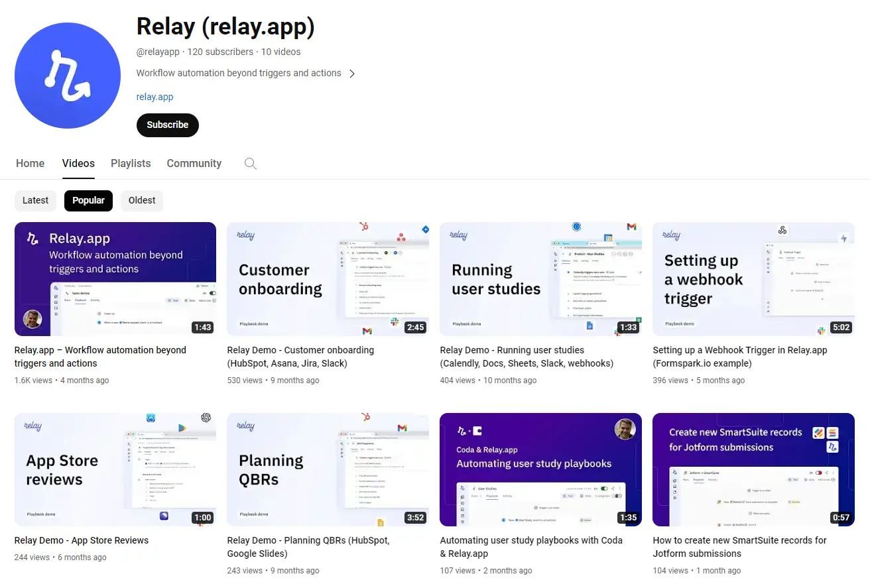Sort videos by Latest
The width and height of the screenshot is (870, 588).
tap(36, 200)
